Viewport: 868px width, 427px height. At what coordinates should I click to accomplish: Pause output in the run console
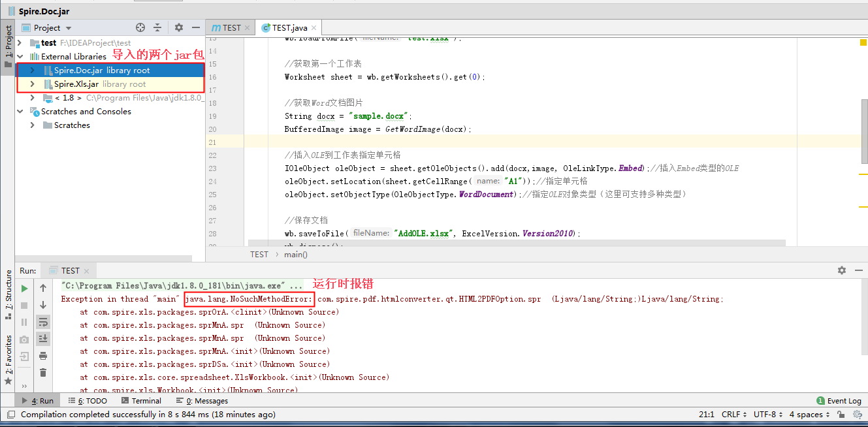[24, 322]
